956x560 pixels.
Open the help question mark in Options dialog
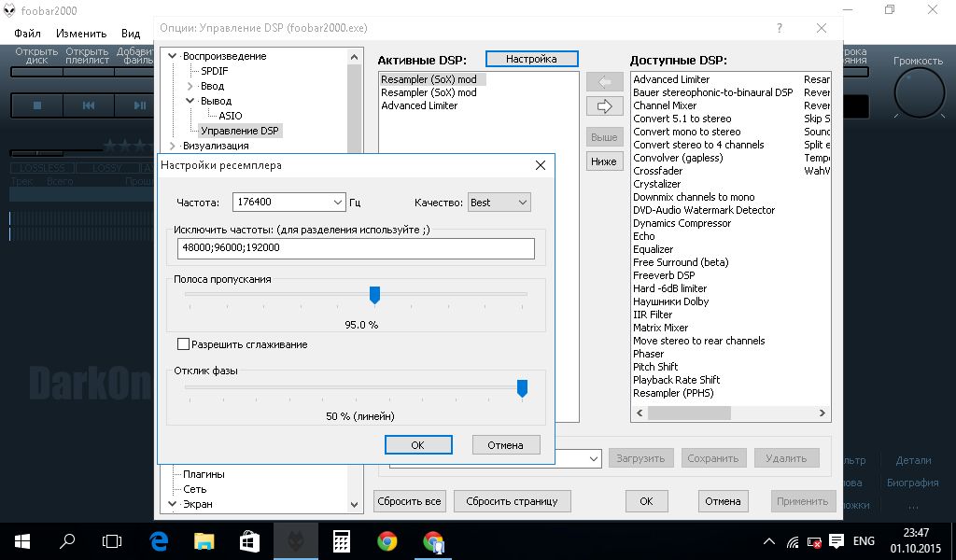click(x=780, y=28)
